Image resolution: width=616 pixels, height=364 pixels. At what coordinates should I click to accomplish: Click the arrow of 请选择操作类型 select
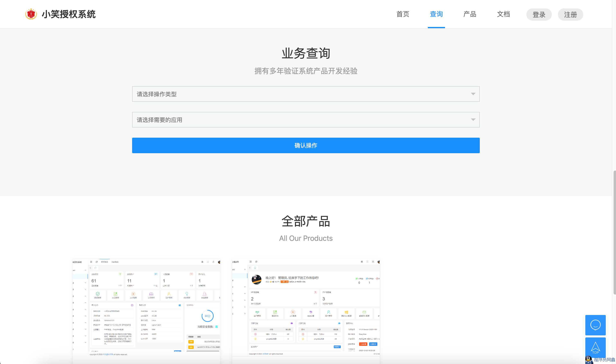click(473, 94)
